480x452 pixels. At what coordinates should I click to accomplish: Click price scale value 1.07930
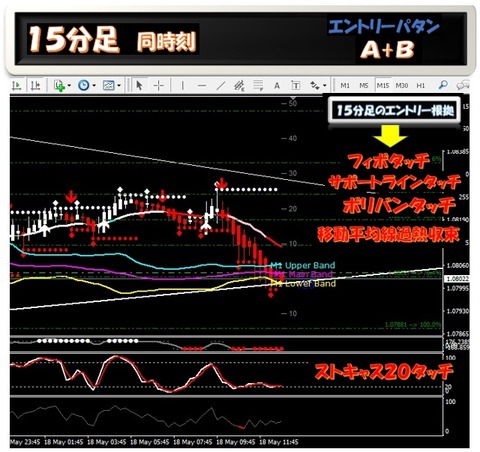457,311
